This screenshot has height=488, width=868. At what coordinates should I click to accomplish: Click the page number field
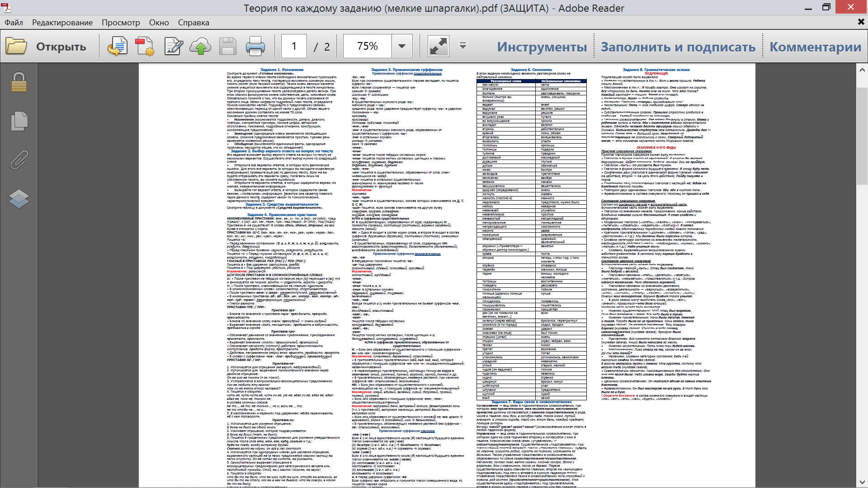coord(294,46)
